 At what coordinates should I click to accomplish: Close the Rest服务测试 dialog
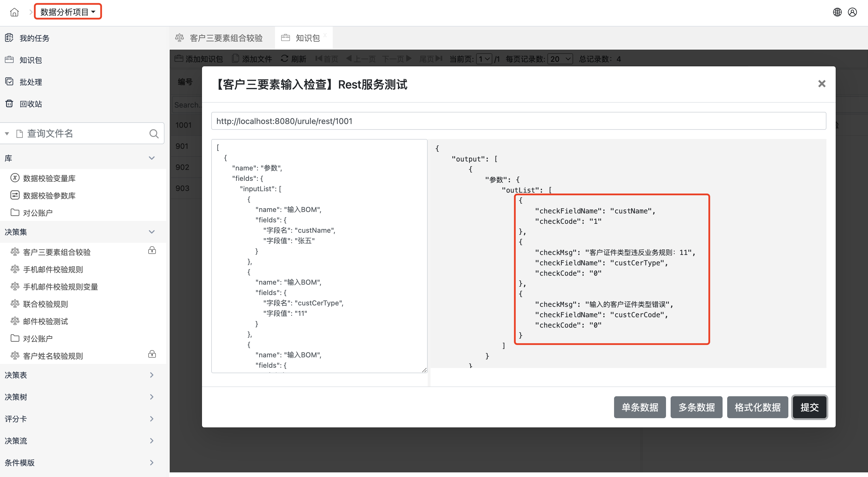click(822, 84)
